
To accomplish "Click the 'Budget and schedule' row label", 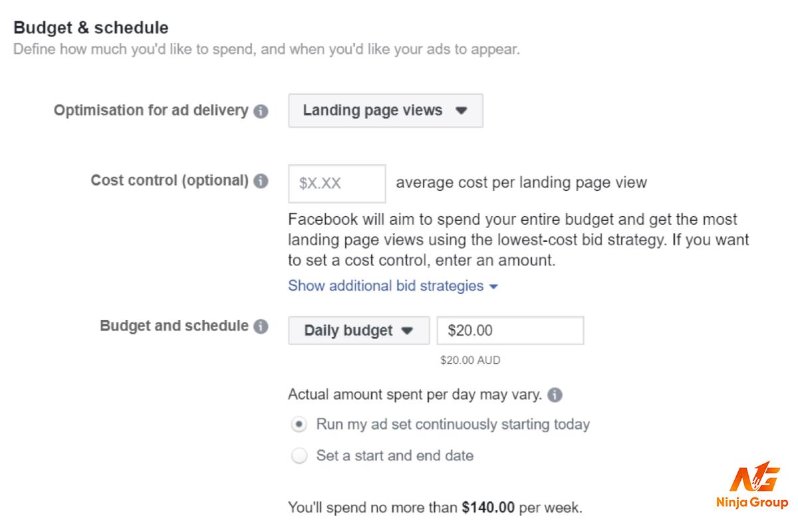I will point(174,326).
